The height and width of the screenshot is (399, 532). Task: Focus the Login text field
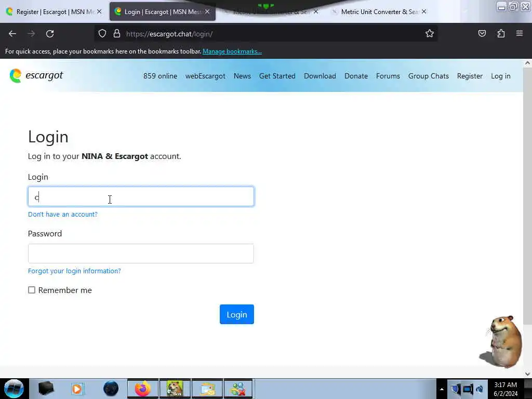click(141, 196)
